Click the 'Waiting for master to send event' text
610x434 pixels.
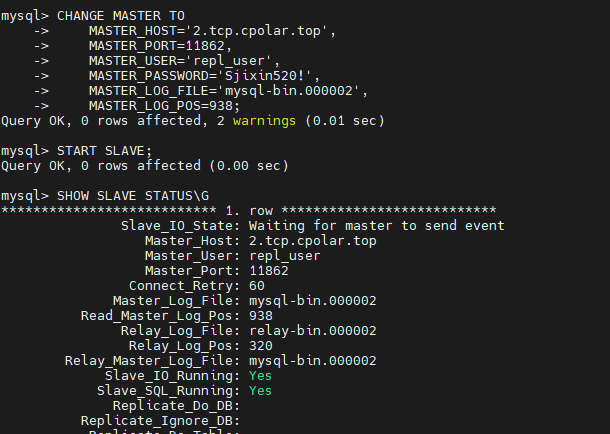pos(376,225)
